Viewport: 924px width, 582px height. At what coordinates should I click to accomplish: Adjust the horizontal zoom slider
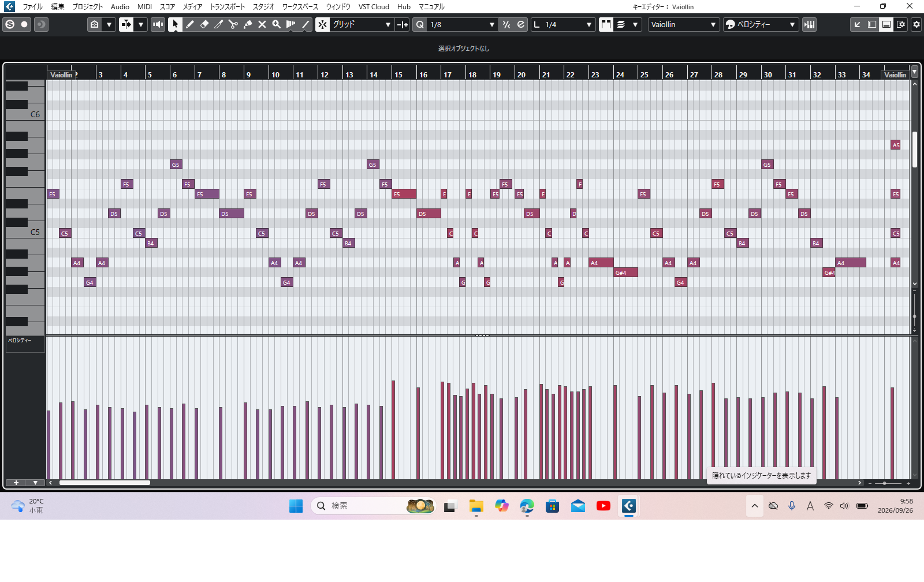[x=884, y=483]
